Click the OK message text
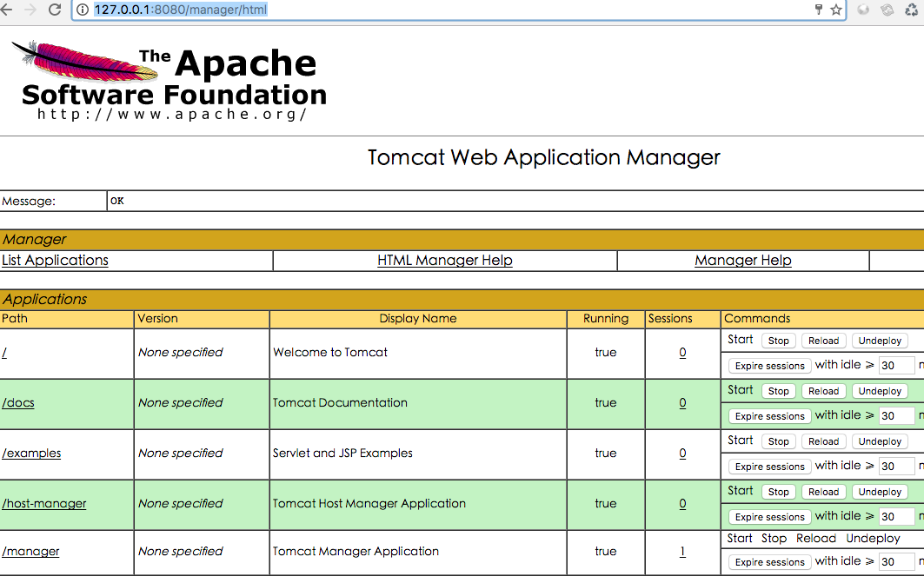 tap(117, 201)
